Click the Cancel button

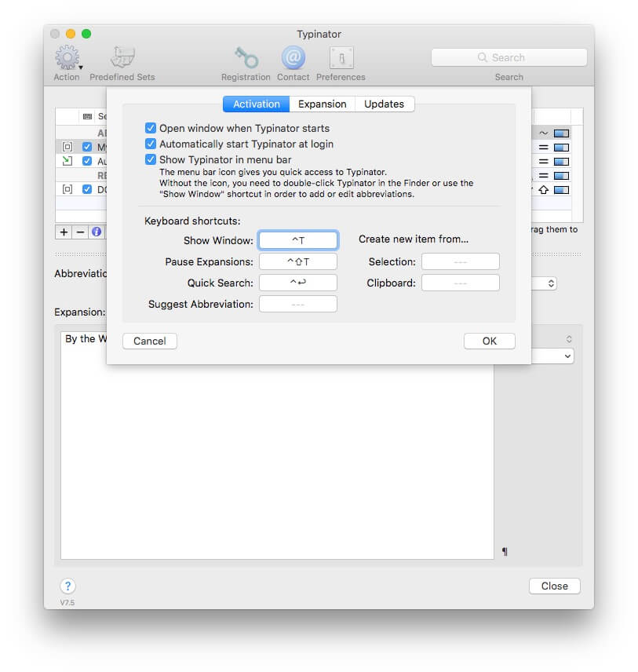(x=150, y=341)
